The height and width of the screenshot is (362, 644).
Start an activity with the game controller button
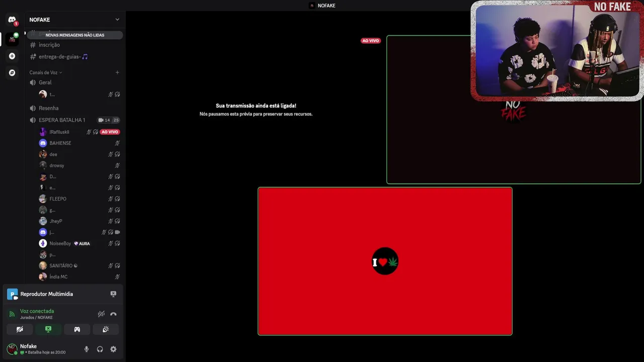pyautogui.click(x=77, y=329)
